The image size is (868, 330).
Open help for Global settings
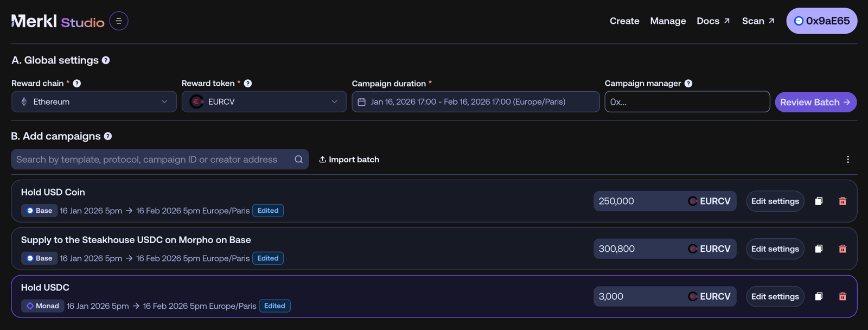point(106,60)
